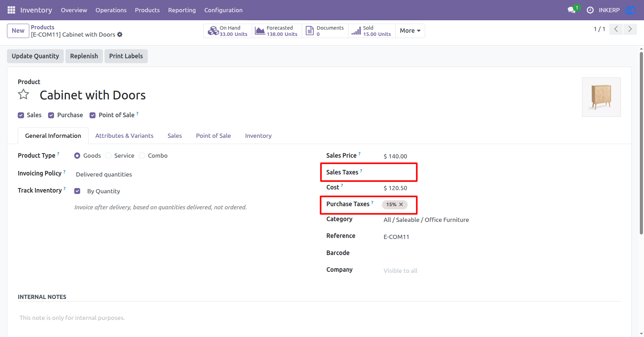This screenshot has width=644, height=337.
Task: Go to previous record arrow
Action: (616, 29)
